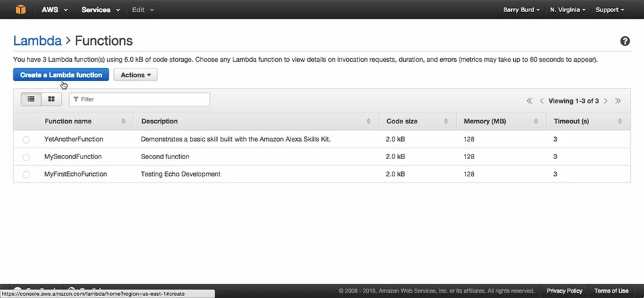
Task: Go to previous page of results
Action: (x=542, y=101)
